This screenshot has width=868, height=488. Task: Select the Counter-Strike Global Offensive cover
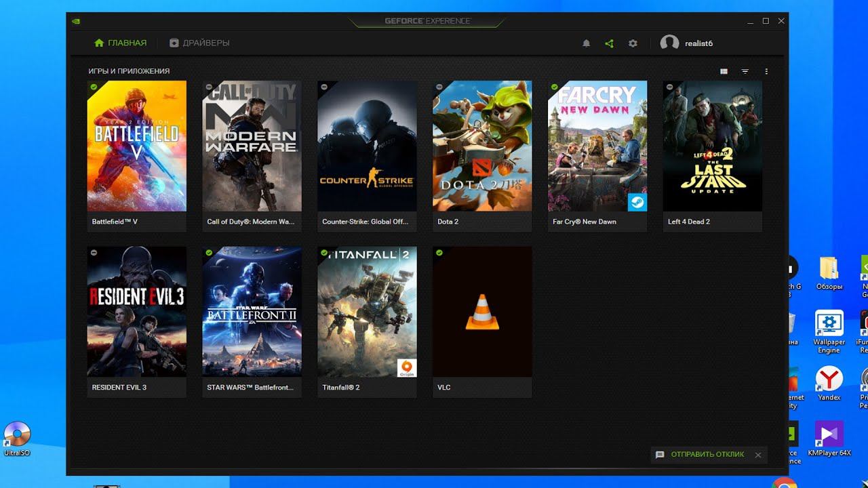pyautogui.click(x=368, y=146)
